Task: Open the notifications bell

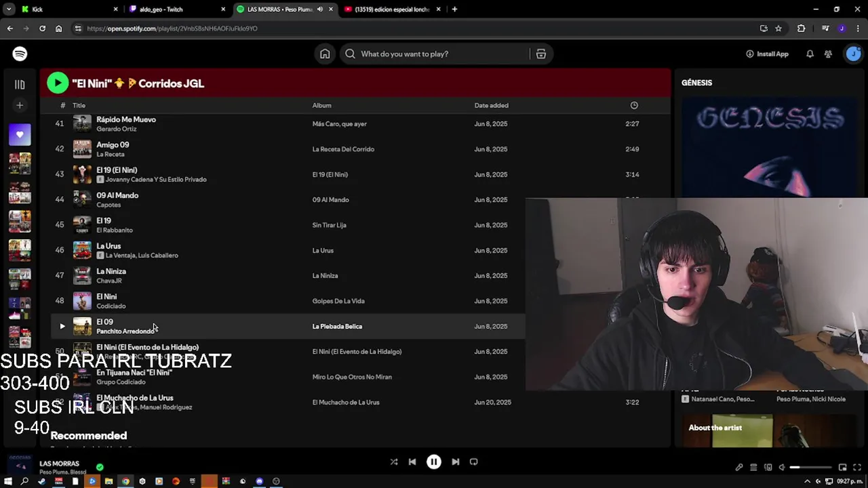Action: pos(810,54)
